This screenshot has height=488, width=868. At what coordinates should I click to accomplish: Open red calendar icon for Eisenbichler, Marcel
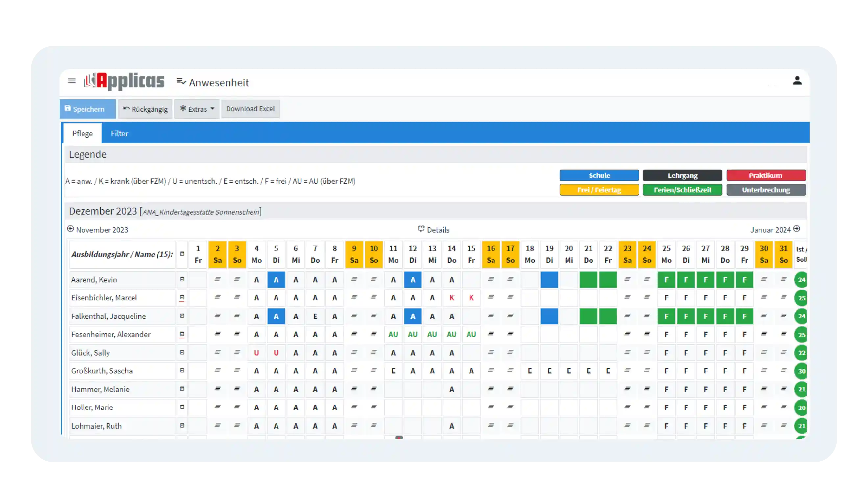point(182,298)
